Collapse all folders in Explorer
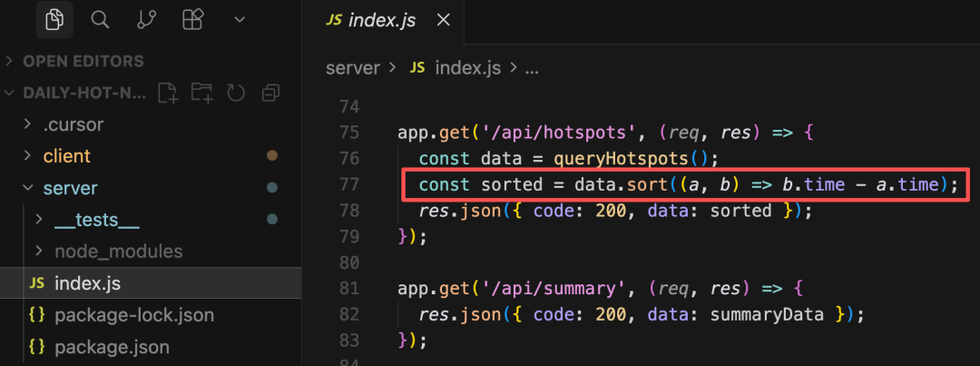The image size is (980, 366). click(270, 94)
